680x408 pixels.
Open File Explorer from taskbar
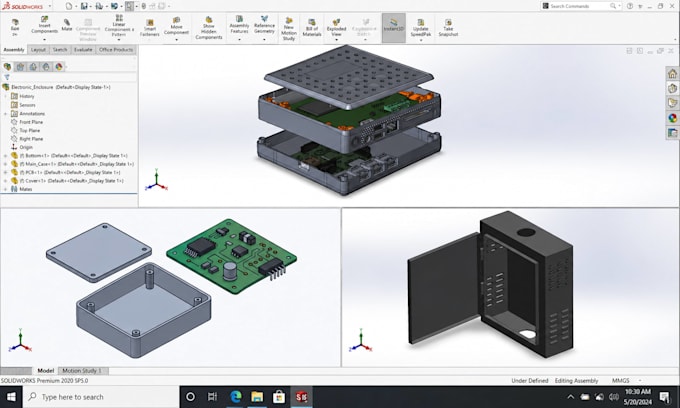(x=257, y=397)
